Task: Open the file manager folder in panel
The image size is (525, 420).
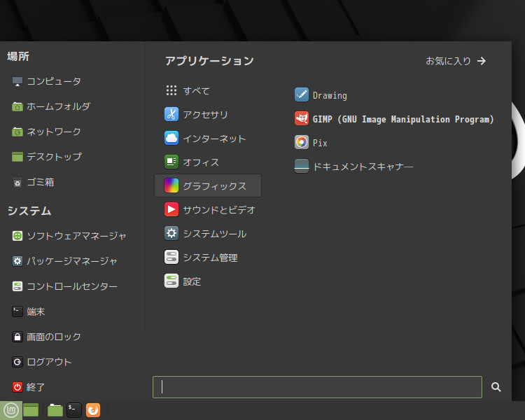Action: click(55, 410)
